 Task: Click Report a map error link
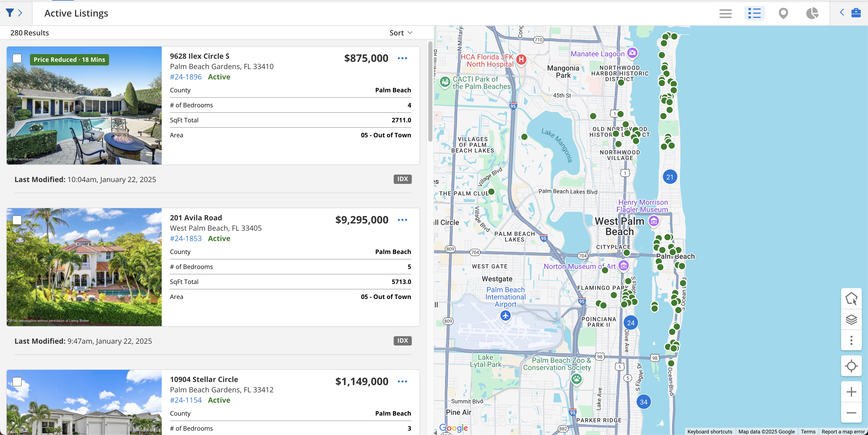843,431
